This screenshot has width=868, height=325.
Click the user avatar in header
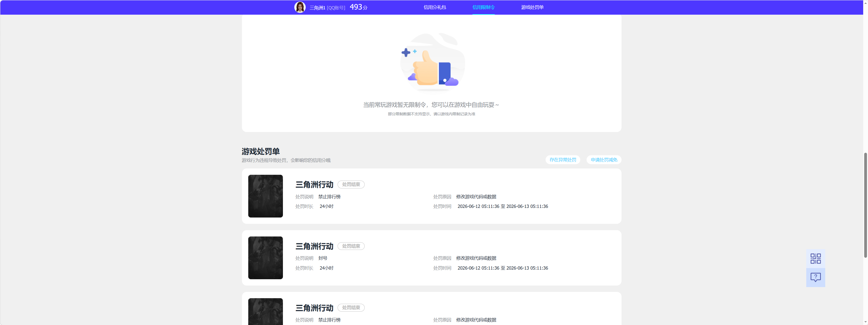click(300, 7)
